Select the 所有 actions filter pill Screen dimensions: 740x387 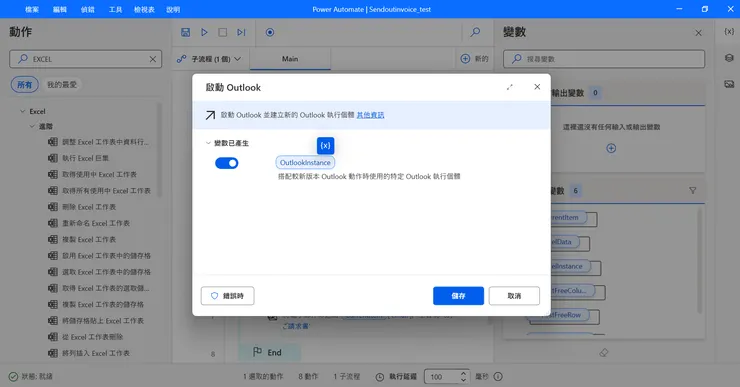(x=25, y=84)
